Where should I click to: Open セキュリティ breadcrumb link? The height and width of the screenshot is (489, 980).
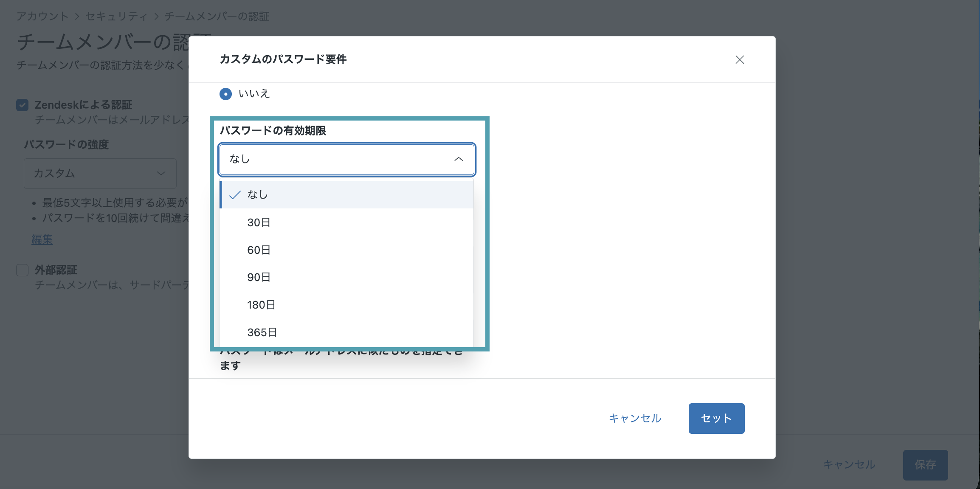pyautogui.click(x=116, y=17)
